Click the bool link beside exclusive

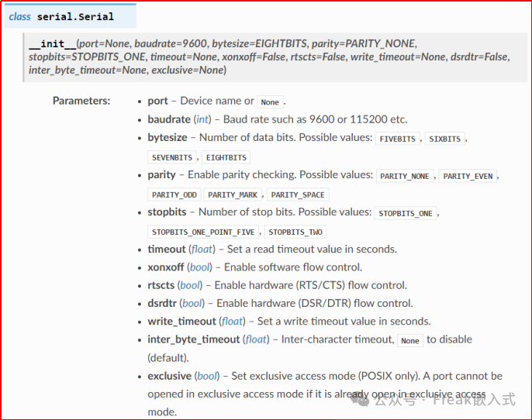click(207, 376)
